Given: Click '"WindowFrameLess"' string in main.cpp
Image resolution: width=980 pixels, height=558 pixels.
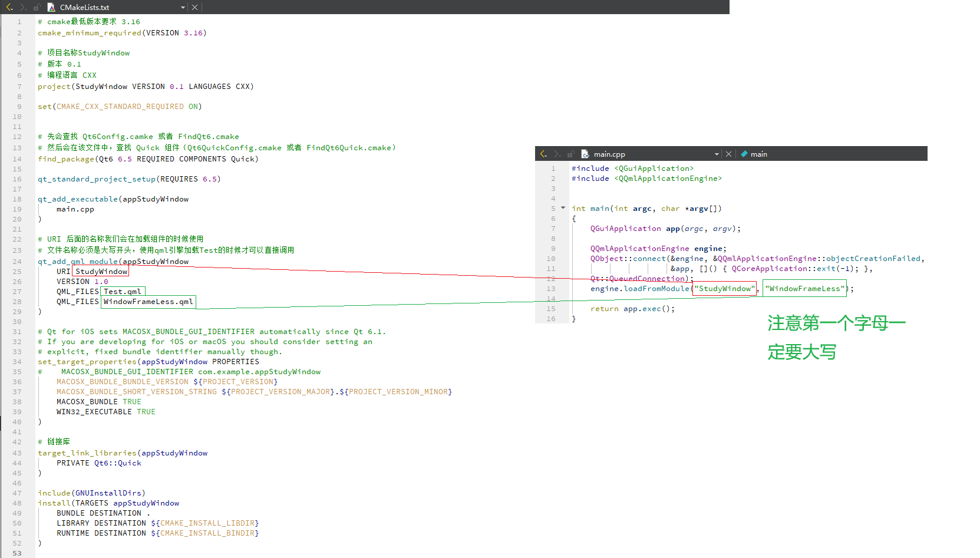Looking at the screenshot, I should pos(805,289).
